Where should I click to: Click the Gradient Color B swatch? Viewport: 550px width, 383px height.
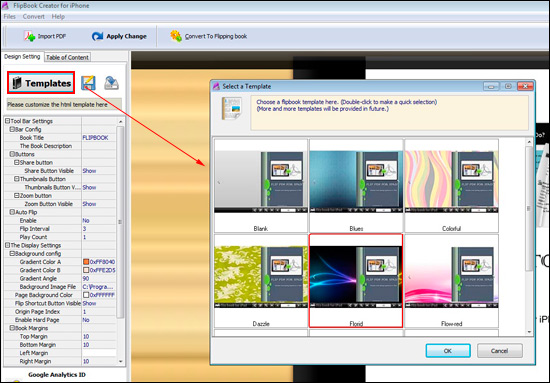point(86,270)
